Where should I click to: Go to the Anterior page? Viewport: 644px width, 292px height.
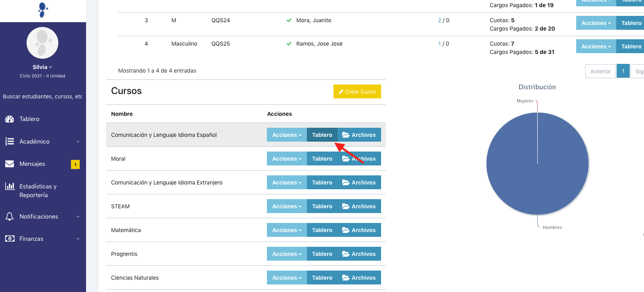[600, 71]
